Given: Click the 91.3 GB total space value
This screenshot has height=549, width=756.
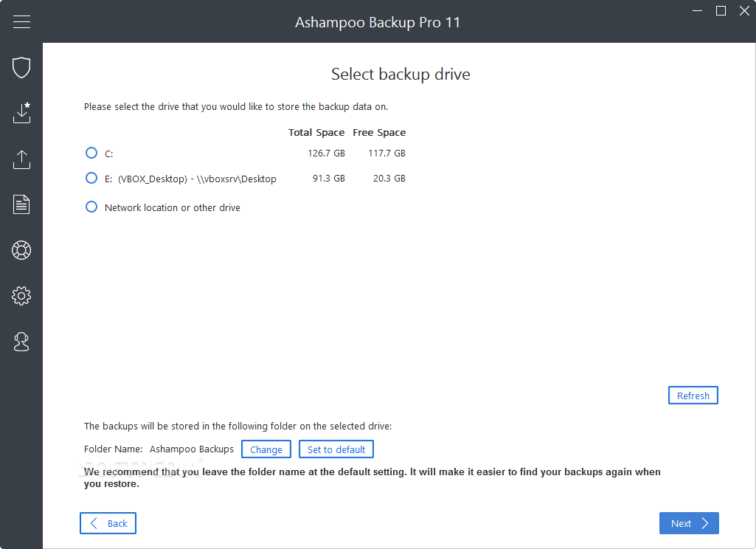Looking at the screenshot, I should (329, 179).
